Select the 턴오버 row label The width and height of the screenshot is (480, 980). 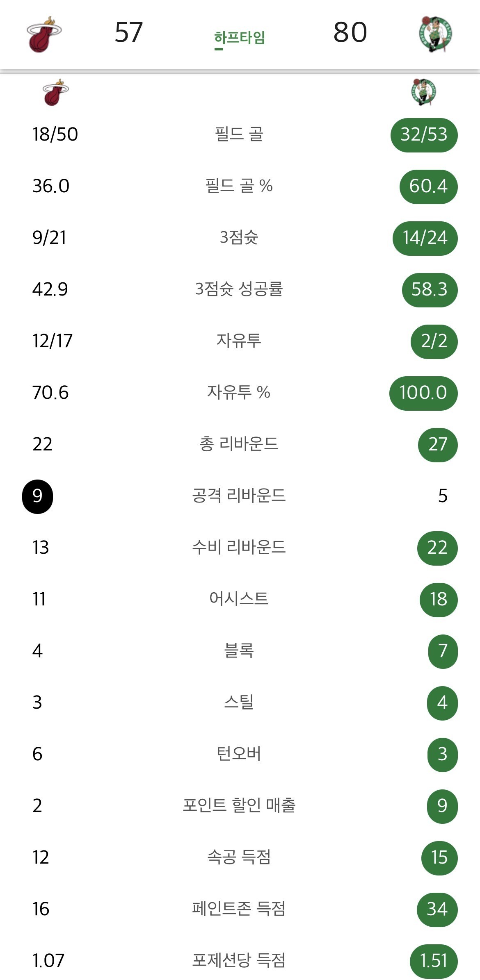tap(239, 754)
